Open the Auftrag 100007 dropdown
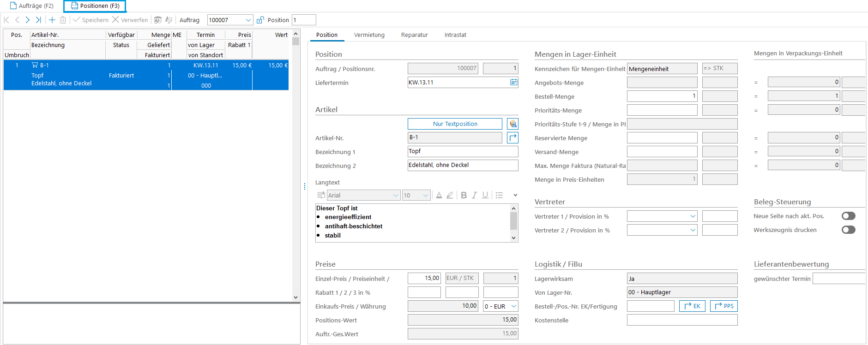Screen dimensions: 868x345 (x=248, y=20)
